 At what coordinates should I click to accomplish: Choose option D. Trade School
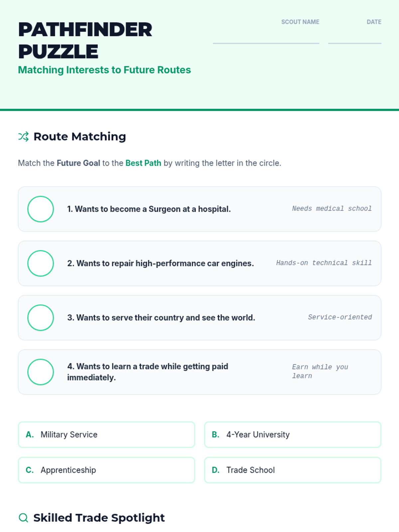pos(293,470)
